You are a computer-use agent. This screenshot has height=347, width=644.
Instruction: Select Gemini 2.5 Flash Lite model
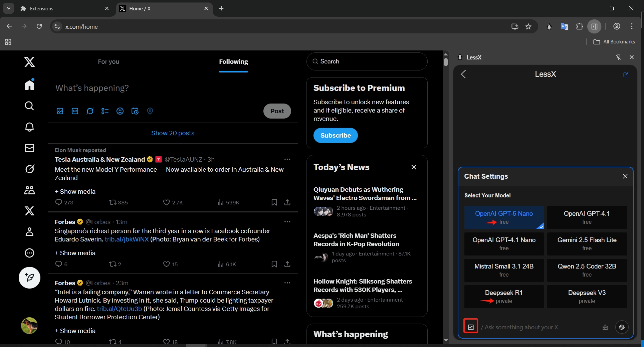[x=587, y=244]
